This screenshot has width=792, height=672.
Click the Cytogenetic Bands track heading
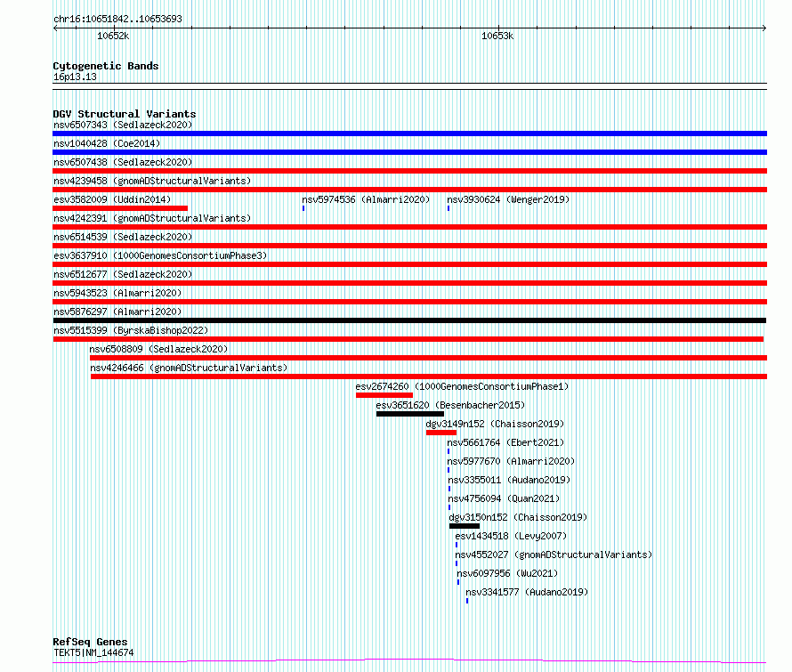point(106,66)
